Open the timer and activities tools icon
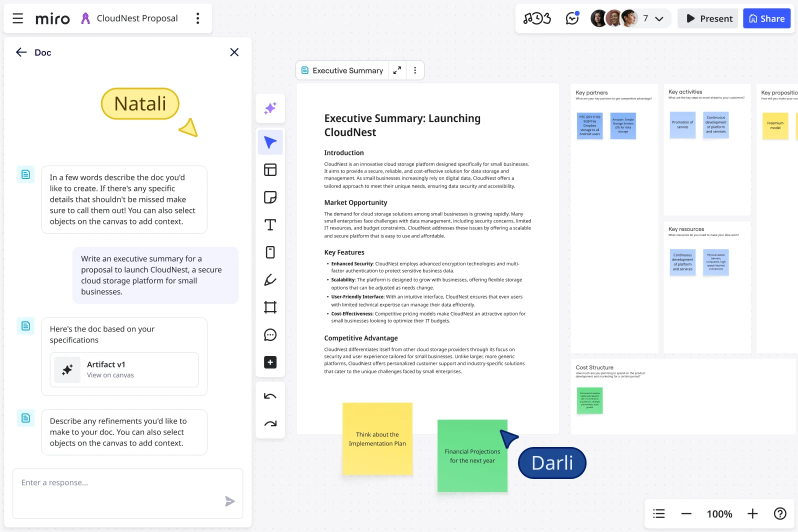Image resolution: width=798 pixels, height=532 pixels. click(x=537, y=18)
